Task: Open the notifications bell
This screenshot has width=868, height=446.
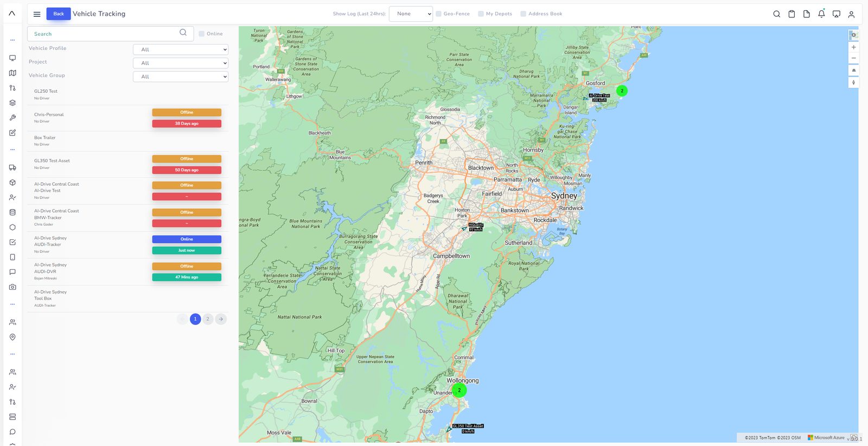Action: tap(821, 14)
